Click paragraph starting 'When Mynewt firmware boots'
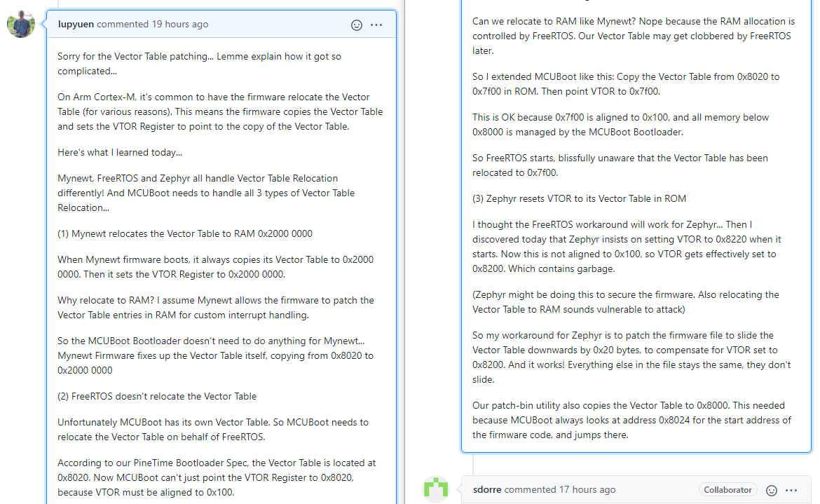The width and height of the screenshot is (820, 504). point(215,267)
